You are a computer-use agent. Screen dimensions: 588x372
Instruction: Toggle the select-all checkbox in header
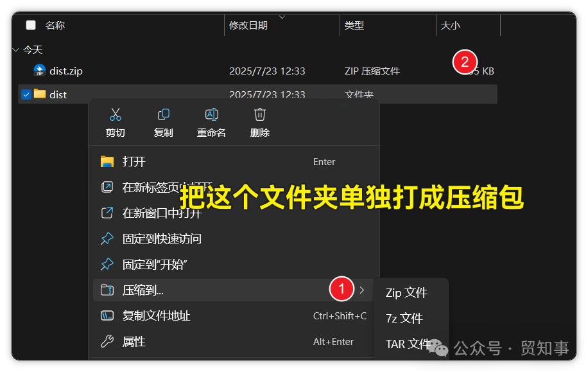pyautogui.click(x=30, y=24)
